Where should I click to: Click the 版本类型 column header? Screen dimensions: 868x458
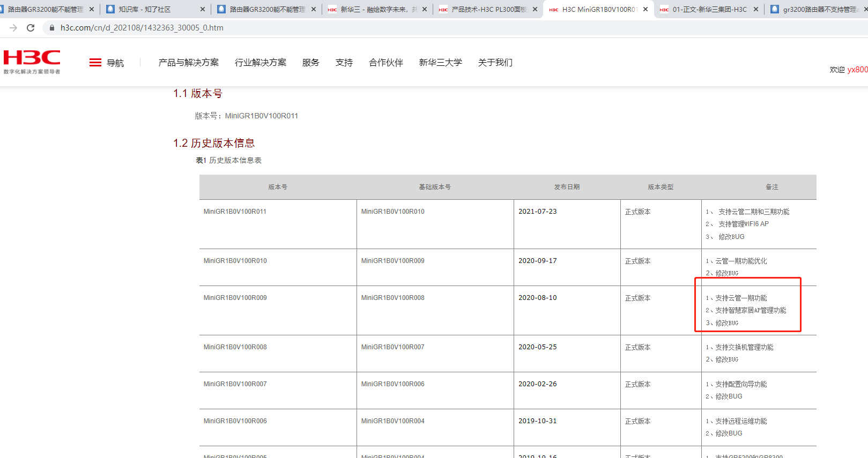click(661, 187)
